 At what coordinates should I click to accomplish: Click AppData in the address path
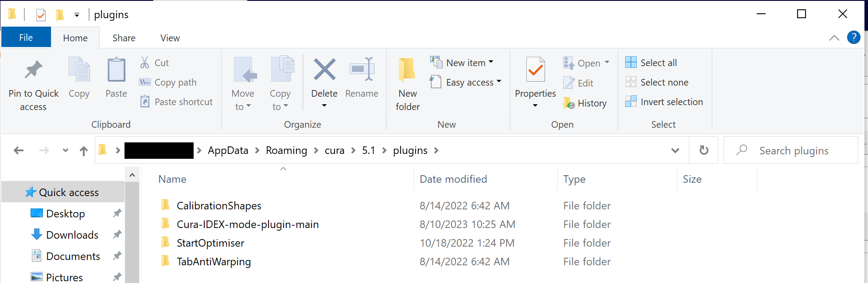coord(228,150)
